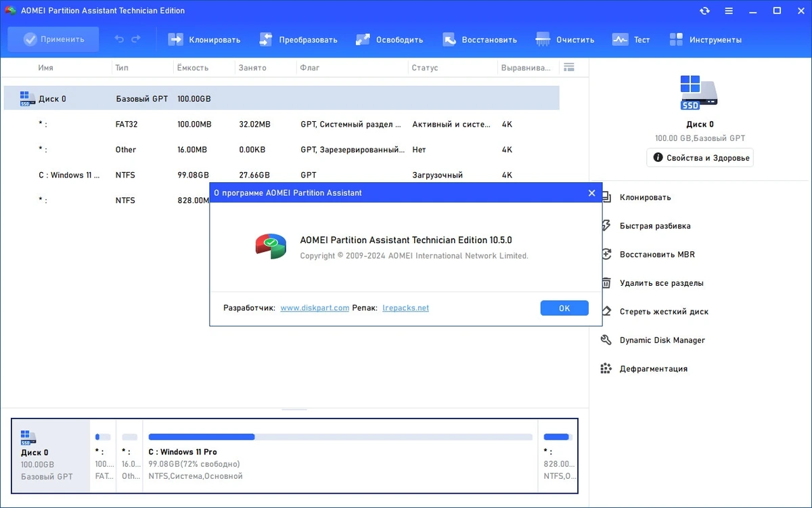Click the Занято column header
812x508 pixels.
click(252, 68)
